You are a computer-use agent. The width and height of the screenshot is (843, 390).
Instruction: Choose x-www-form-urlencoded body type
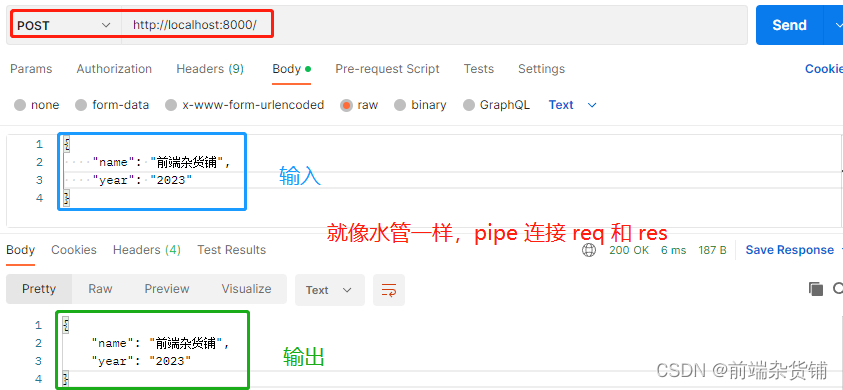(245, 105)
